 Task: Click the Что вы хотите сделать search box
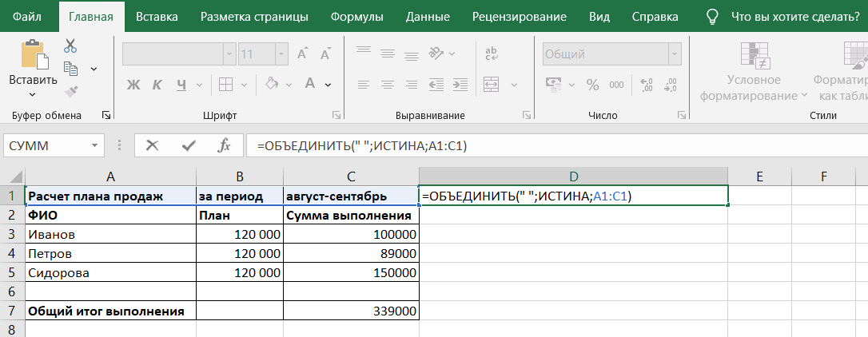795,17
